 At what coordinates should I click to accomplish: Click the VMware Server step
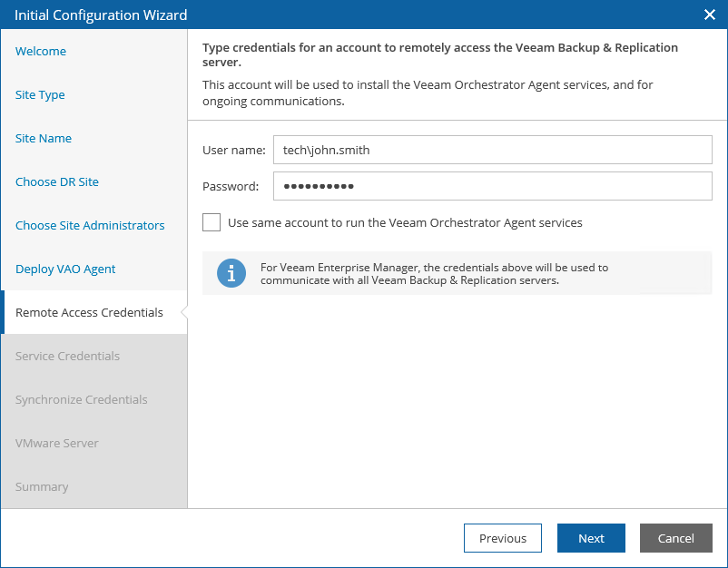coord(56,443)
